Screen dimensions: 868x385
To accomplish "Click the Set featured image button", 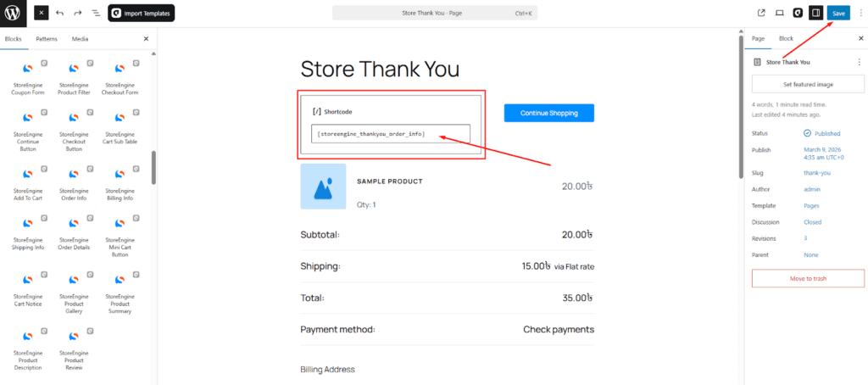I will point(808,84).
